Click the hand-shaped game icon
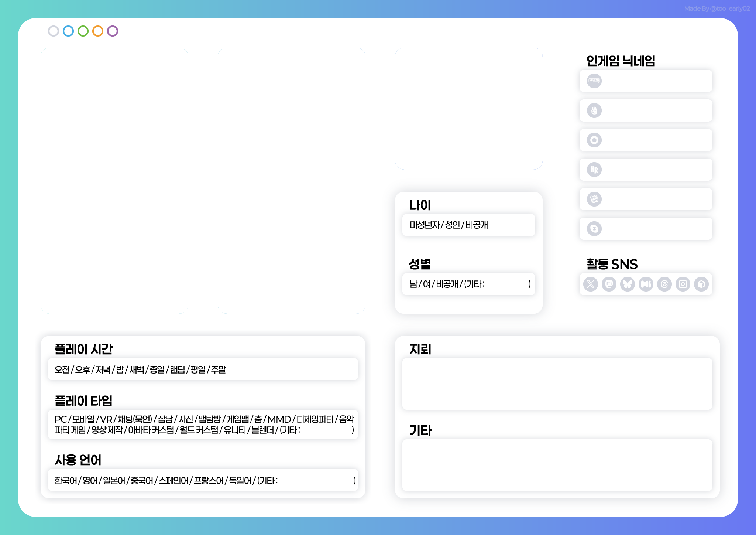The width and height of the screenshot is (756, 535). click(x=594, y=110)
